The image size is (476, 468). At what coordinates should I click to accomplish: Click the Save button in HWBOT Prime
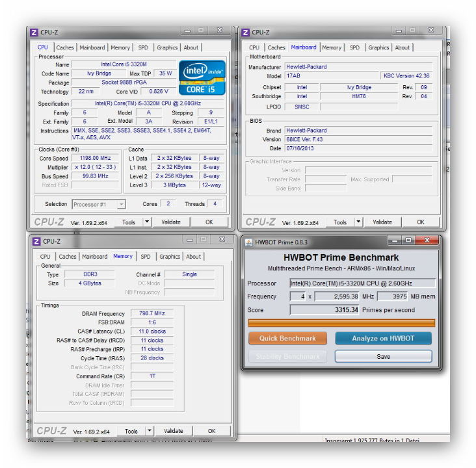coord(383,356)
